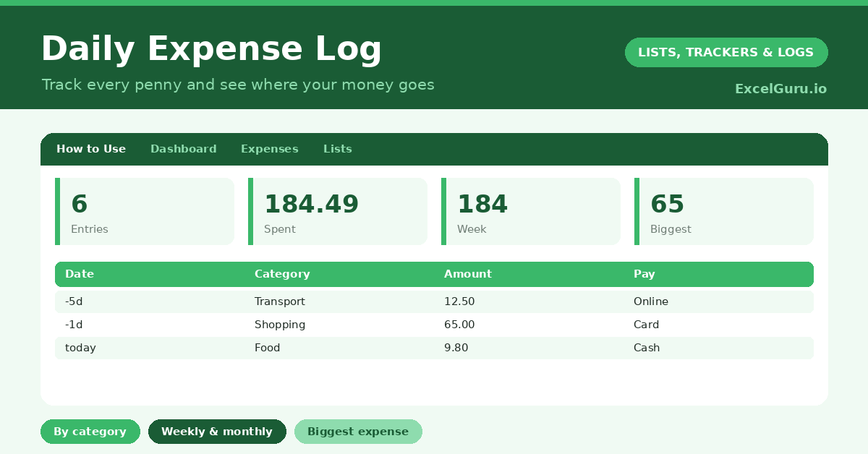The width and height of the screenshot is (868, 454).
Task: Open the ExcelGuru.io link
Action: [x=781, y=89]
